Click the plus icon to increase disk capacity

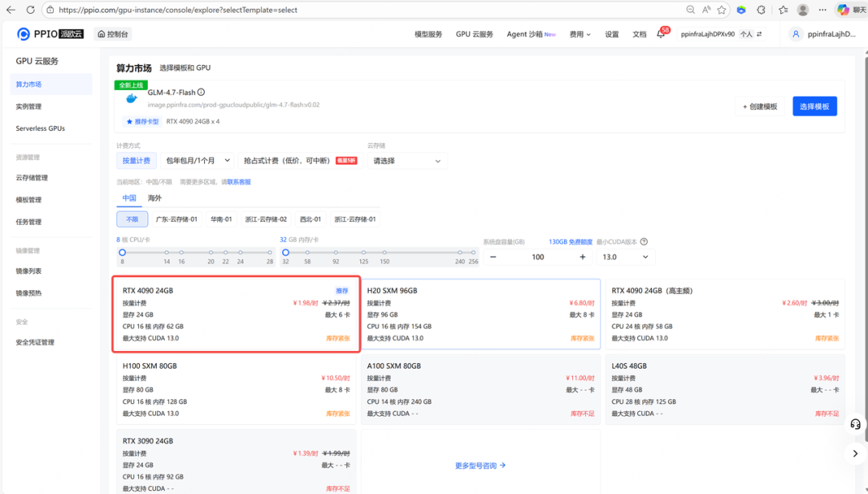583,257
